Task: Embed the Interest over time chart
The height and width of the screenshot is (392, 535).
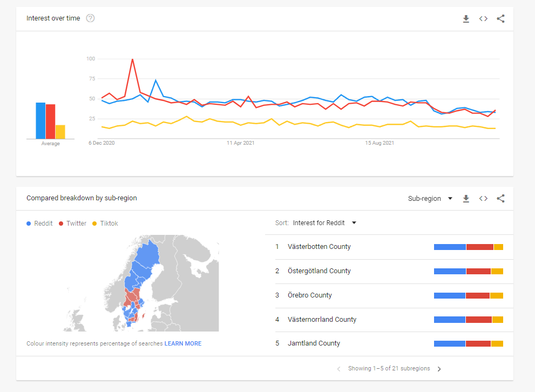Action: coord(483,19)
